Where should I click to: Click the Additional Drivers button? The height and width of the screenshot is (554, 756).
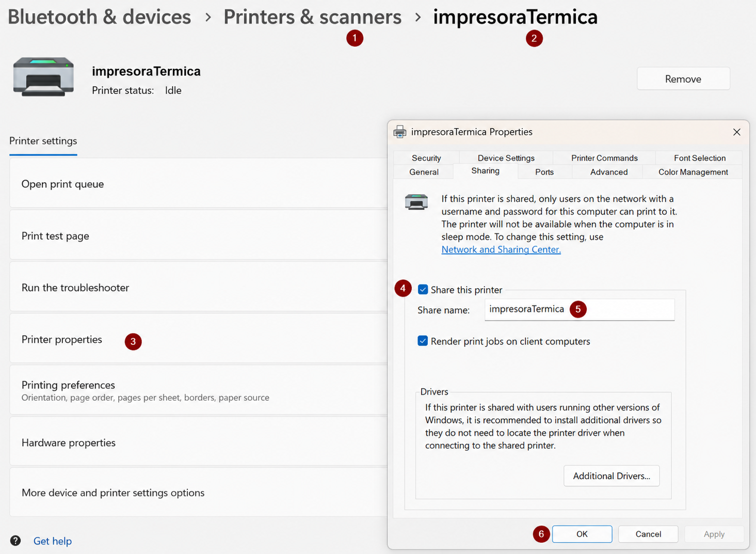pos(612,476)
